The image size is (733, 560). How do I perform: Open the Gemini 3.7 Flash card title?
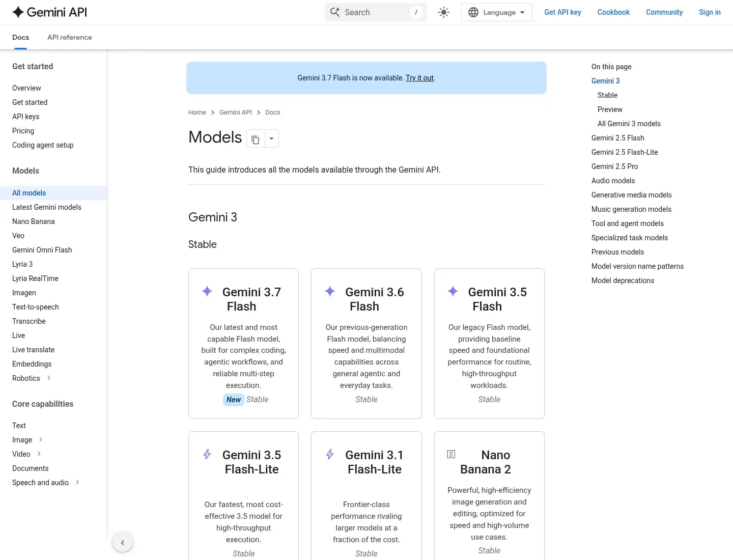(251, 299)
